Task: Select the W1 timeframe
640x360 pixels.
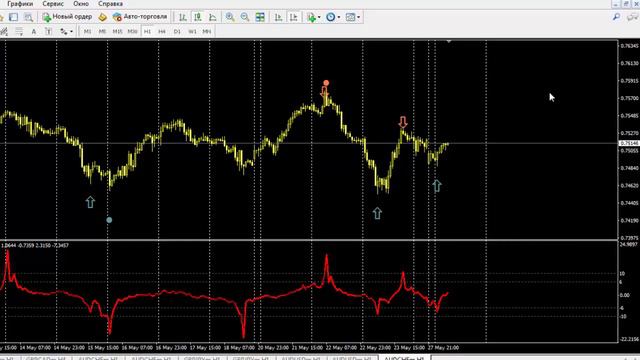Action: click(192, 31)
